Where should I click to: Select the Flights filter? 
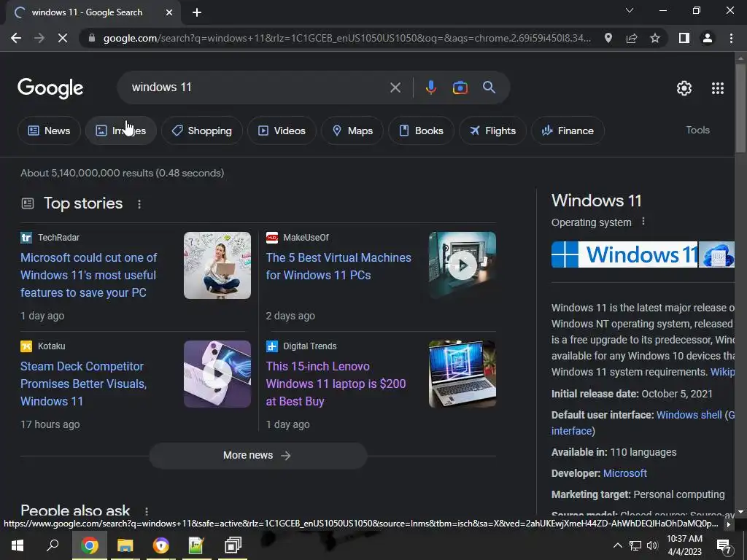coord(492,131)
